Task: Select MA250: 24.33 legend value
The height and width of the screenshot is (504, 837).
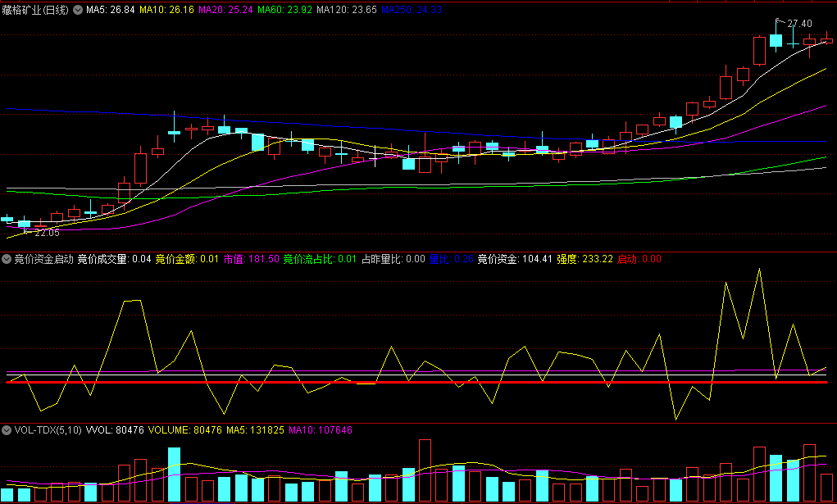Action: [x=412, y=10]
